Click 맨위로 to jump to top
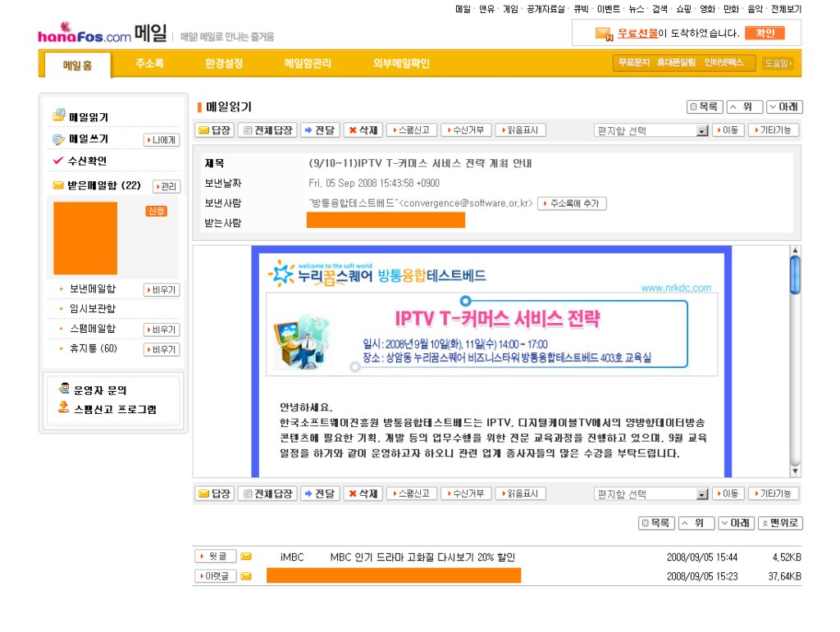 (781, 523)
